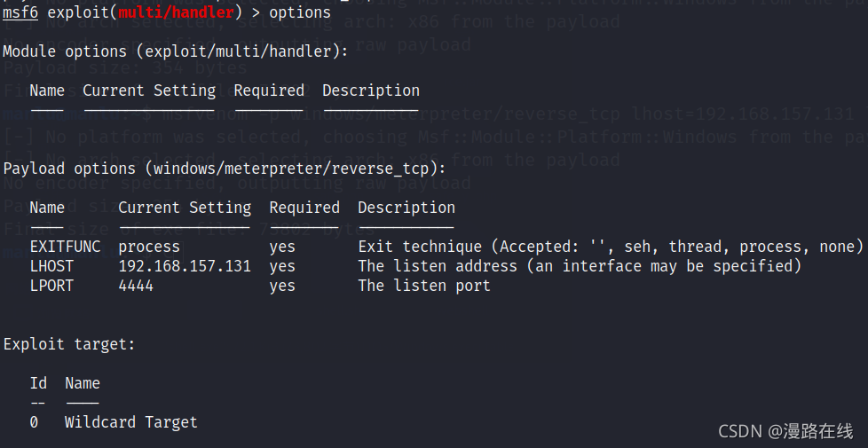
Task: Click the EXITFUNC value process
Action: click(149, 248)
